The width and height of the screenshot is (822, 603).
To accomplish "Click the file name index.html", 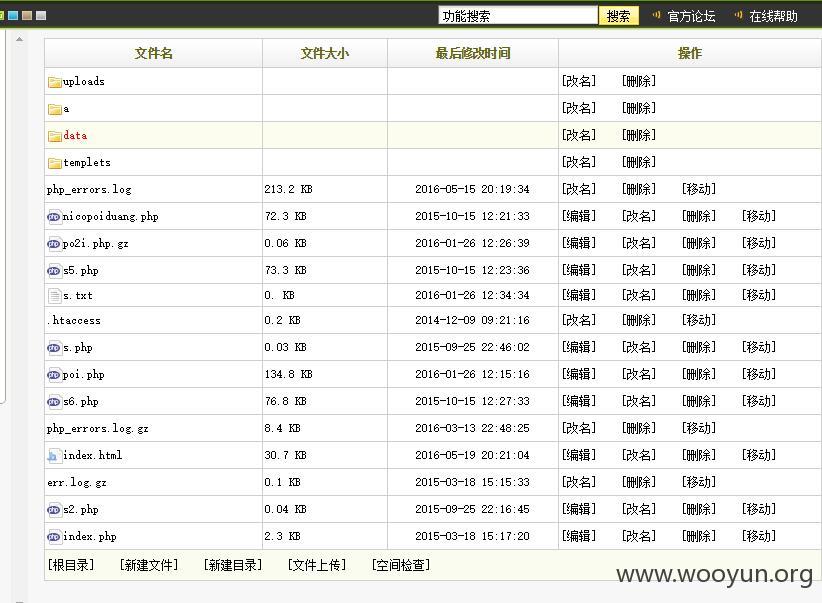I will (x=92, y=455).
